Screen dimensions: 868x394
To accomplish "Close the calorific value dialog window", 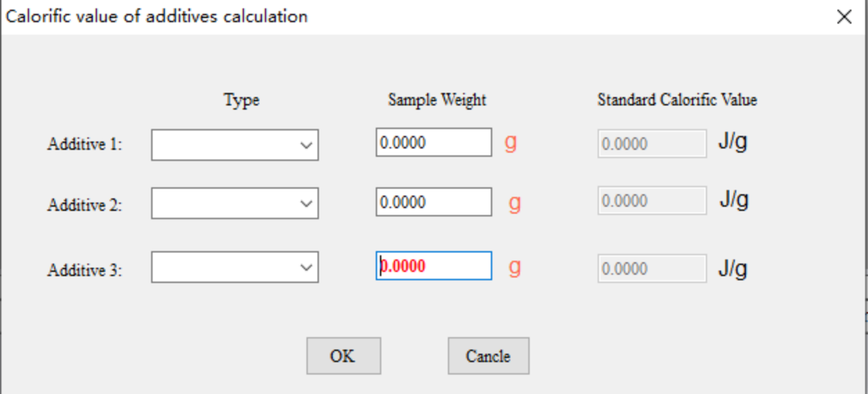I will pos(844,17).
